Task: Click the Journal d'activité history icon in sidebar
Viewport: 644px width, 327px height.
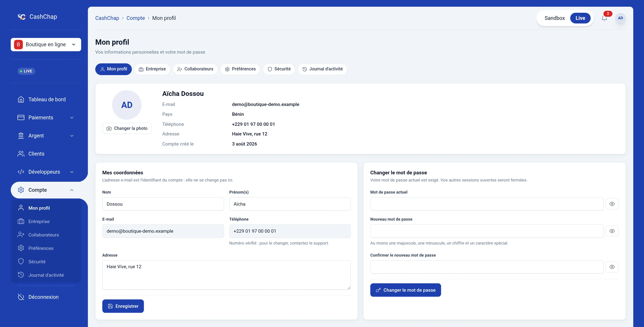Action: 21,275
